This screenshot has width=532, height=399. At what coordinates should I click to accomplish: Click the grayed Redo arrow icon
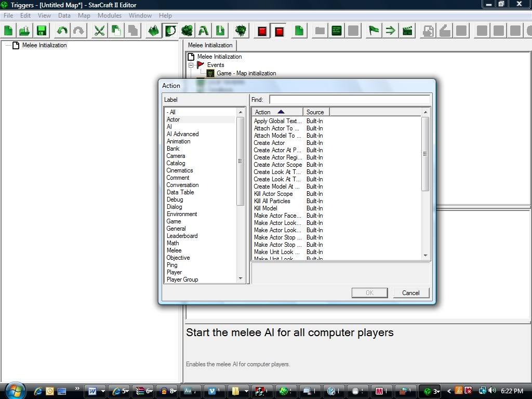click(79, 31)
